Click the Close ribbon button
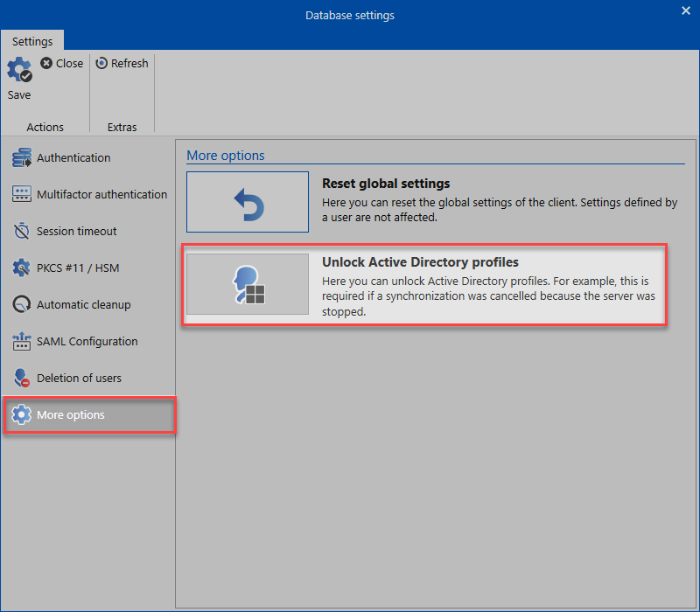 click(x=61, y=63)
